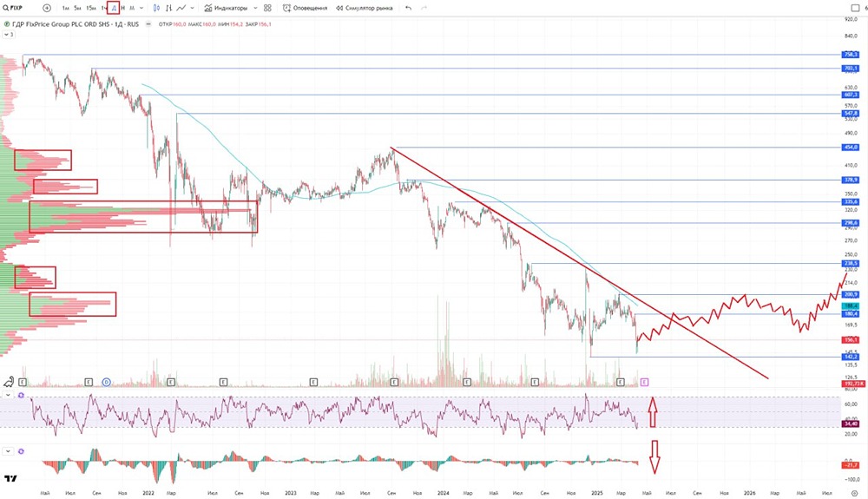This screenshot has width=868, height=499.
Task: Open the Индикаторы panel
Action: pyautogui.click(x=226, y=9)
